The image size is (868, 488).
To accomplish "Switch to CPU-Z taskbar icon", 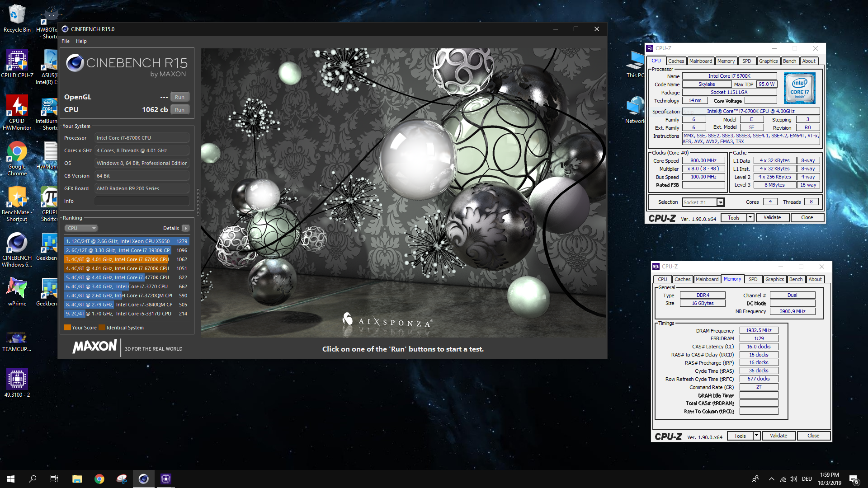I will pos(166,479).
